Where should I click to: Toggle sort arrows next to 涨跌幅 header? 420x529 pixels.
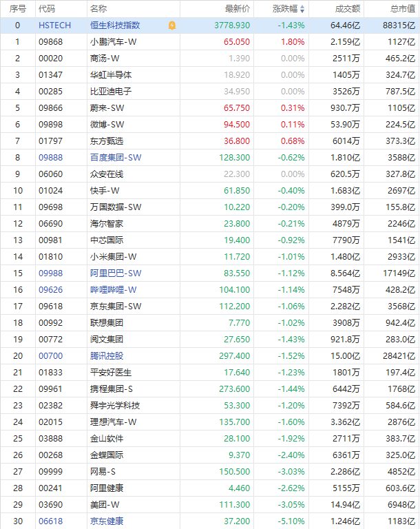coord(302,9)
